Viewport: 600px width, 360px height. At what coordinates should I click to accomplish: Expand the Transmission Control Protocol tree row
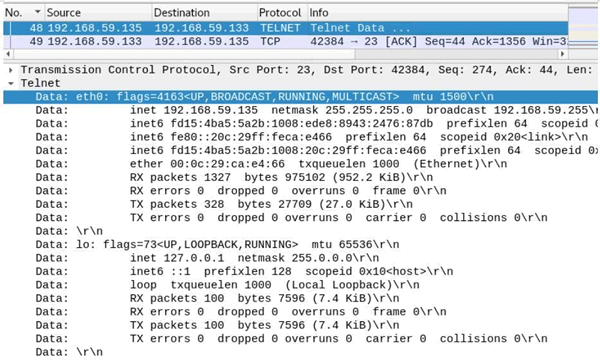[11, 70]
